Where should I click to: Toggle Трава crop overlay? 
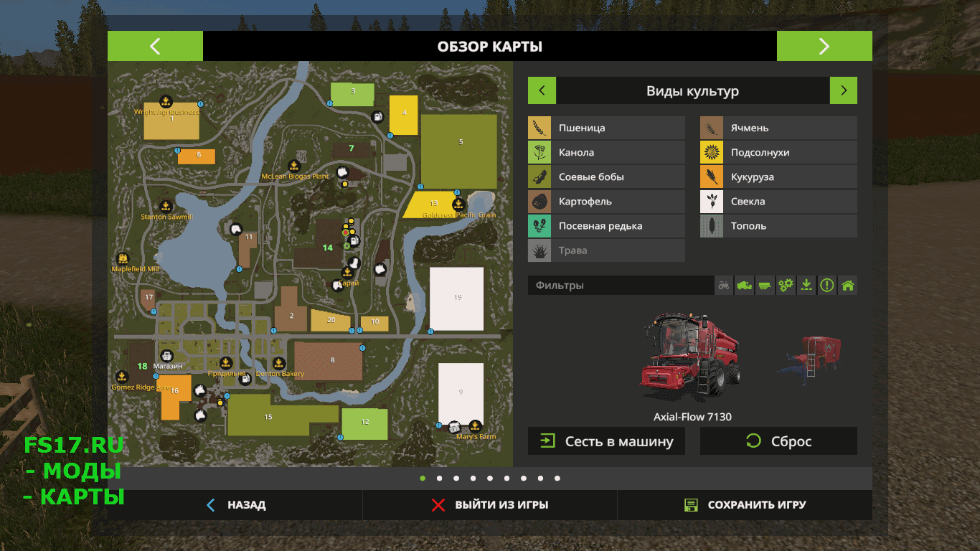[x=607, y=250]
